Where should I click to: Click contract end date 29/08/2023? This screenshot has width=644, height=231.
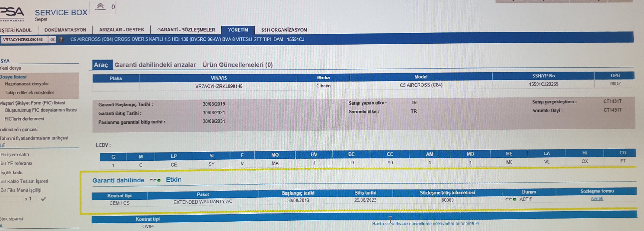(x=365, y=200)
